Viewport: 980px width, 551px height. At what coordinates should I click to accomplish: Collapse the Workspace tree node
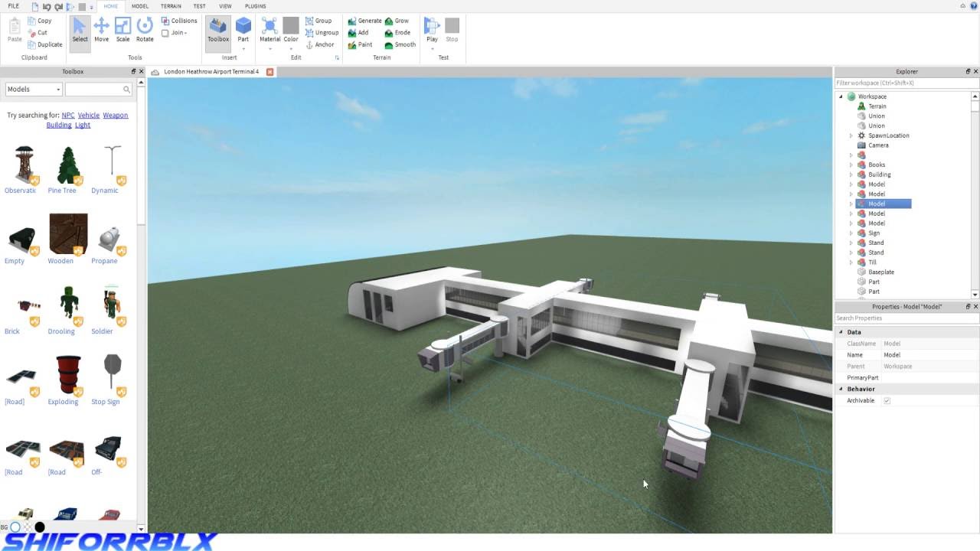point(841,96)
